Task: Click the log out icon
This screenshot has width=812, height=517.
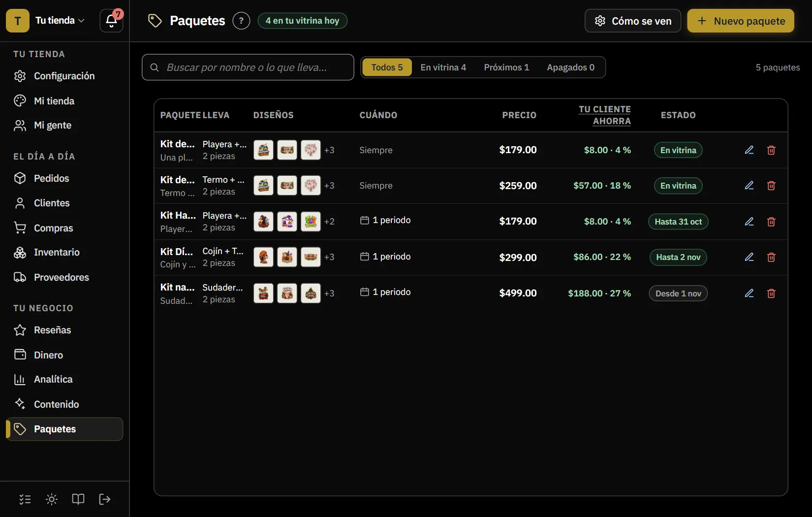Action: pos(105,499)
